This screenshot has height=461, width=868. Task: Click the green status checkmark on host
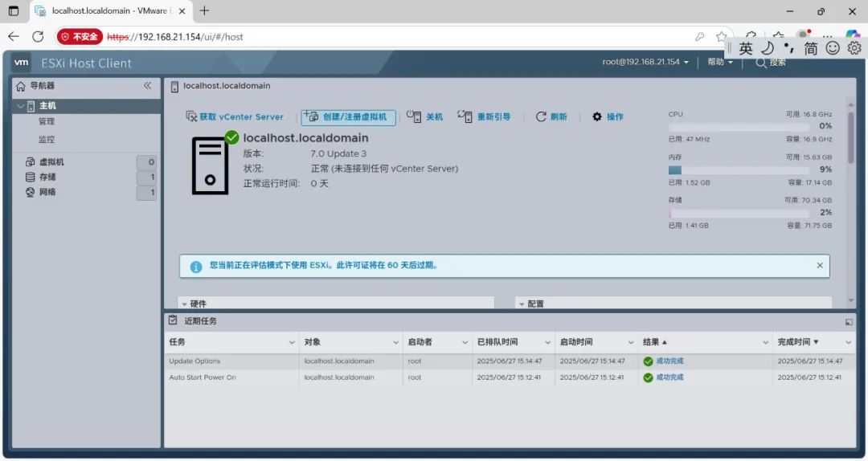click(x=232, y=137)
